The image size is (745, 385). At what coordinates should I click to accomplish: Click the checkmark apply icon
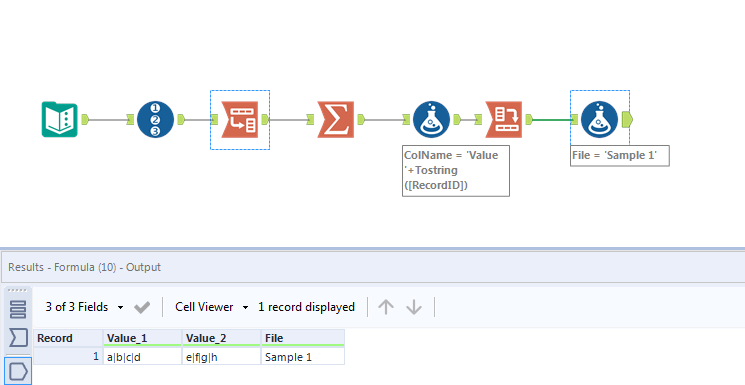pos(142,308)
